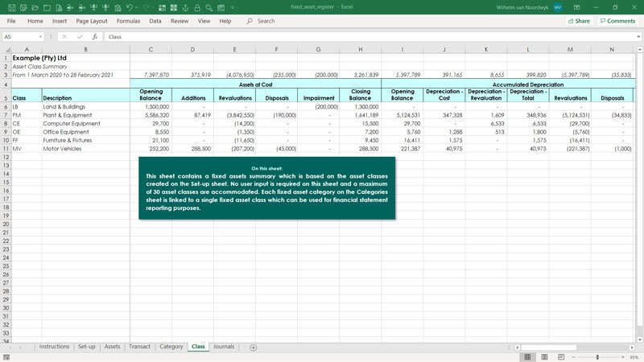
Task: Switch to Page Layout view in the status bar
Action: pos(545,357)
